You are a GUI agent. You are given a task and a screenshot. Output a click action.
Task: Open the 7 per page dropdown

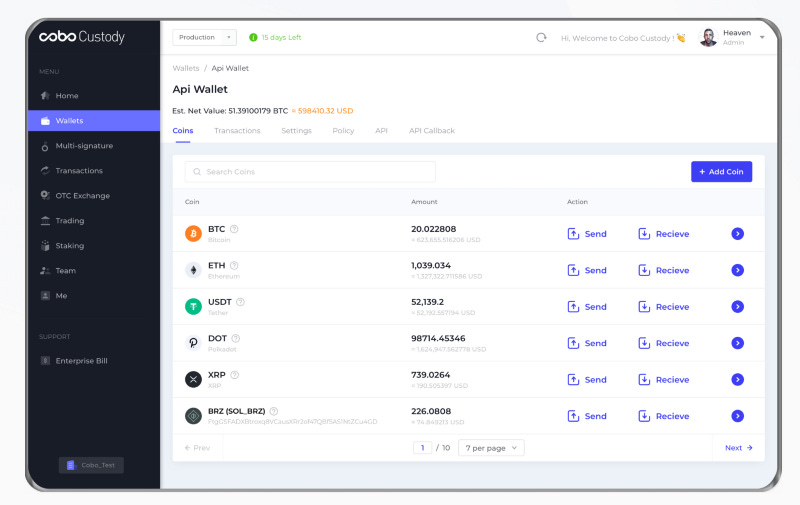[491, 448]
